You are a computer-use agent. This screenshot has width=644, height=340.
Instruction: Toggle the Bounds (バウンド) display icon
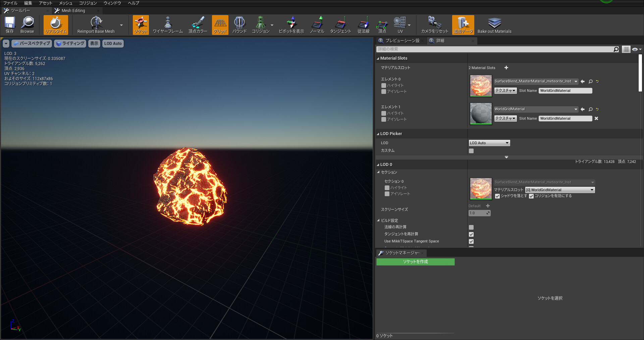coord(239,25)
